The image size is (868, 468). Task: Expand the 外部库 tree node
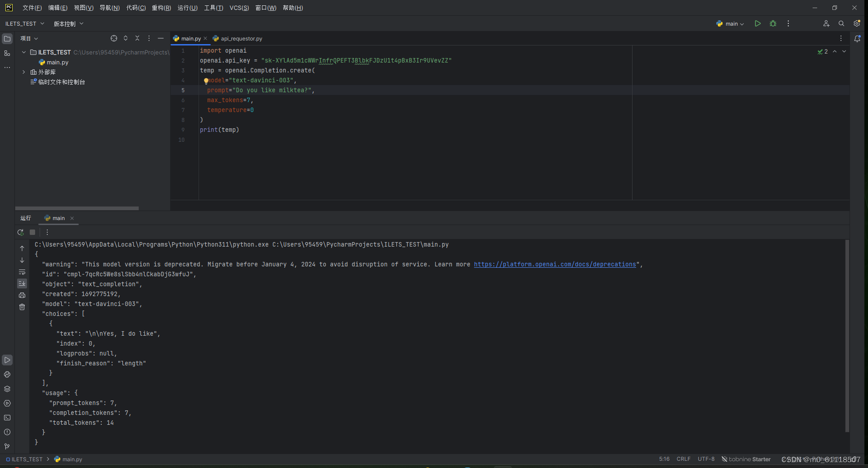(23, 72)
